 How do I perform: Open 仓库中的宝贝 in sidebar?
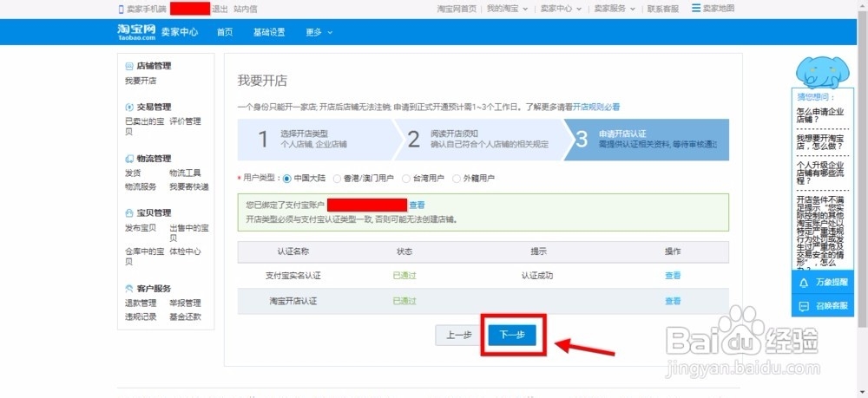point(144,257)
